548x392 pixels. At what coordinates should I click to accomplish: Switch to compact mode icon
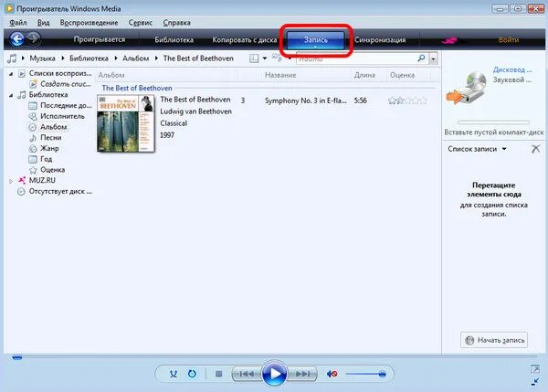(534, 382)
